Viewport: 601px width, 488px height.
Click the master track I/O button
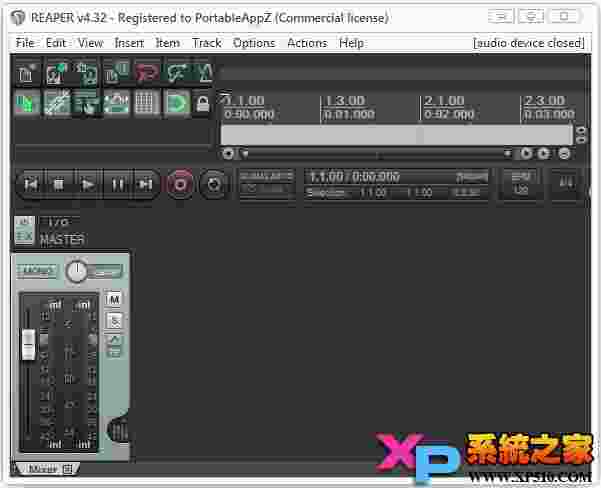pos(58,222)
